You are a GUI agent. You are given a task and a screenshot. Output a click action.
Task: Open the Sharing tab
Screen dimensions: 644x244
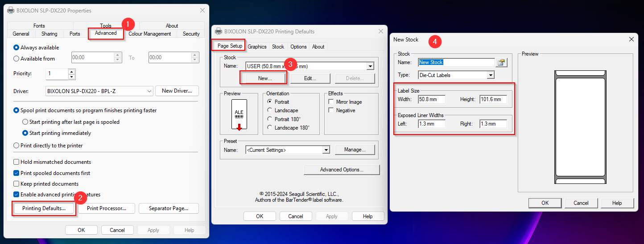click(50, 34)
